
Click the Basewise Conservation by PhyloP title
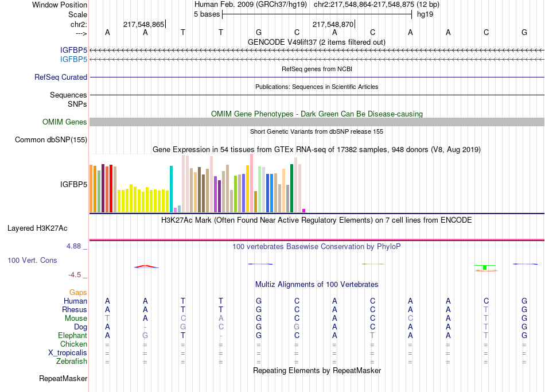point(317,247)
